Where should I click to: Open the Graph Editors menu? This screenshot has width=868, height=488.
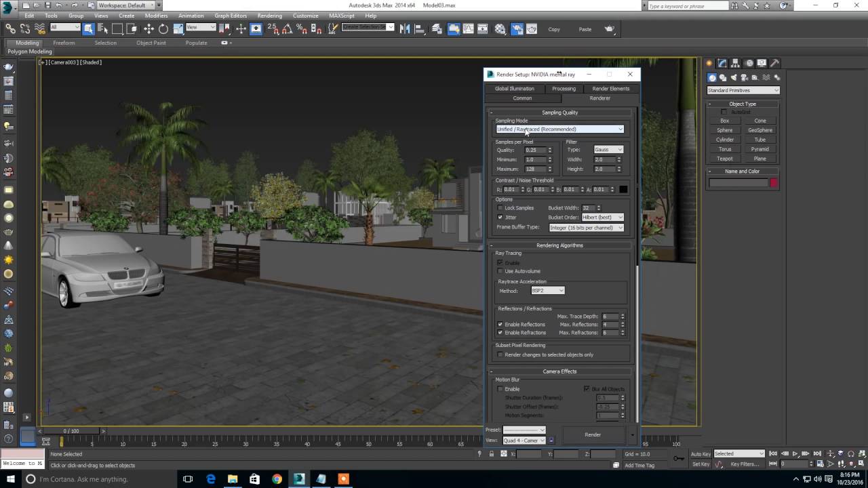[x=231, y=16]
